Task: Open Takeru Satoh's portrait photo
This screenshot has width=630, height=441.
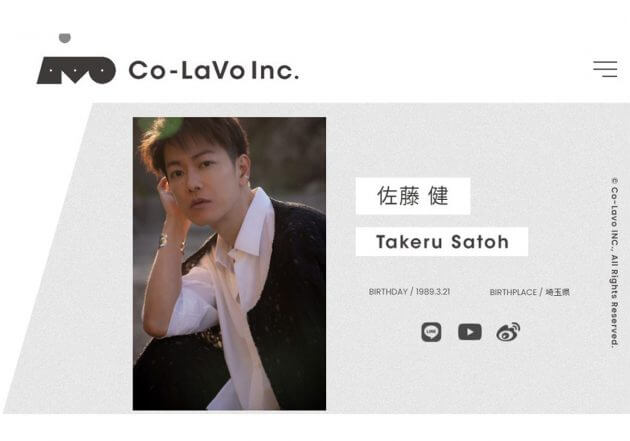Action: [229, 263]
